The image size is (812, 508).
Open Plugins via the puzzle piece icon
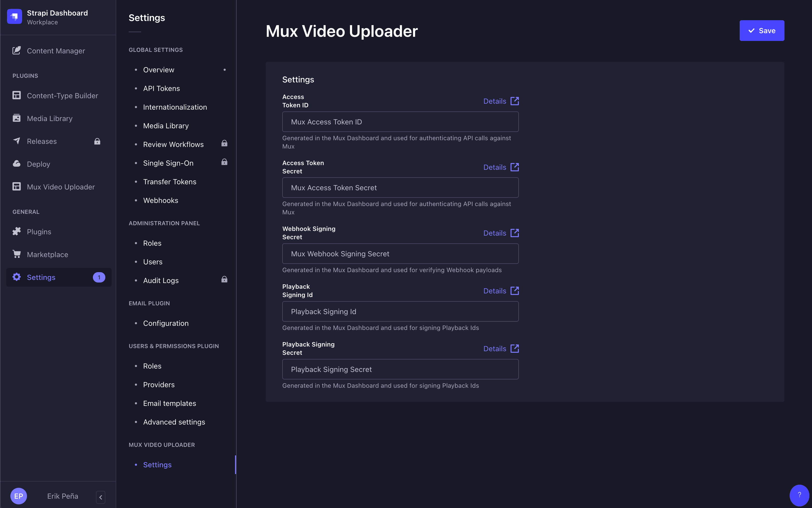click(17, 231)
